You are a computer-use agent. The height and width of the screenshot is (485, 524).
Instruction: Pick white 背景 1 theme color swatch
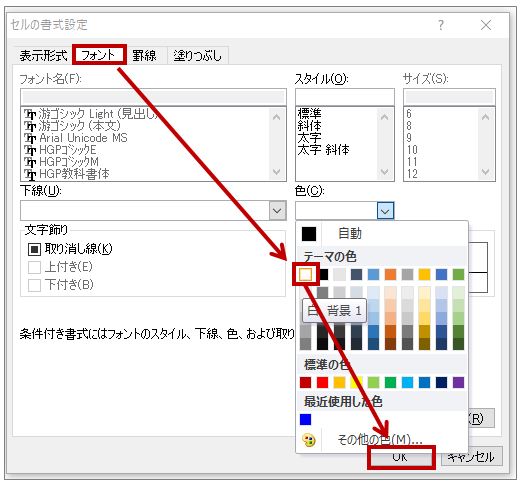pyautogui.click(x=305, y=274)
